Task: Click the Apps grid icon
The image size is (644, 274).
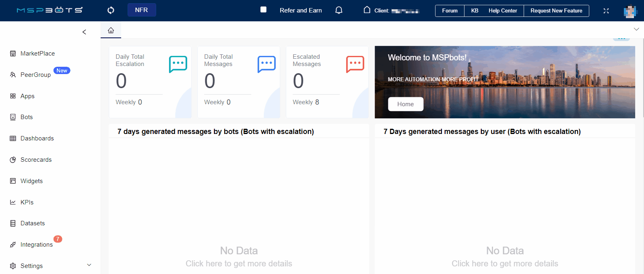Action: click(x=13, y=96)
